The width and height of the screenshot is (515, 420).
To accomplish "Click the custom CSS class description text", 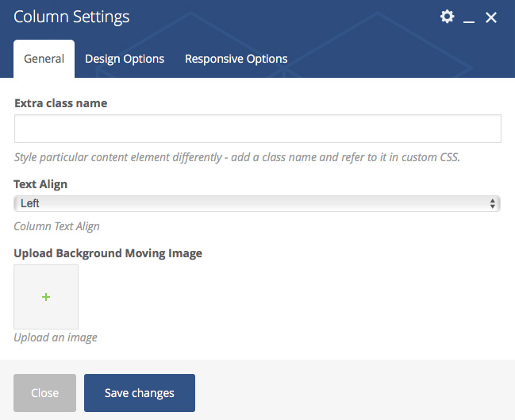I will tap(236, 157).
